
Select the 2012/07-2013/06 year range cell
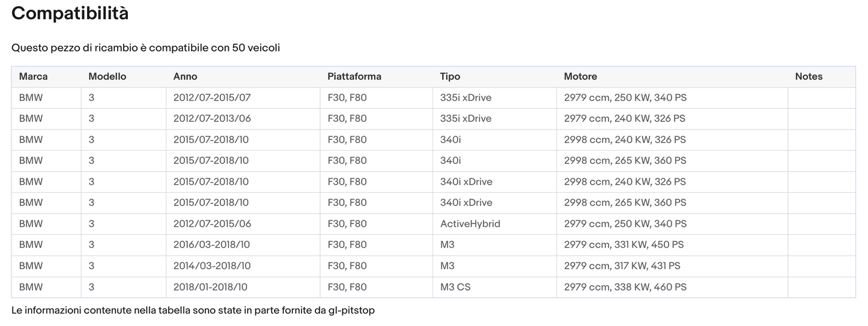pyautogui.click(x=212, y=119)
